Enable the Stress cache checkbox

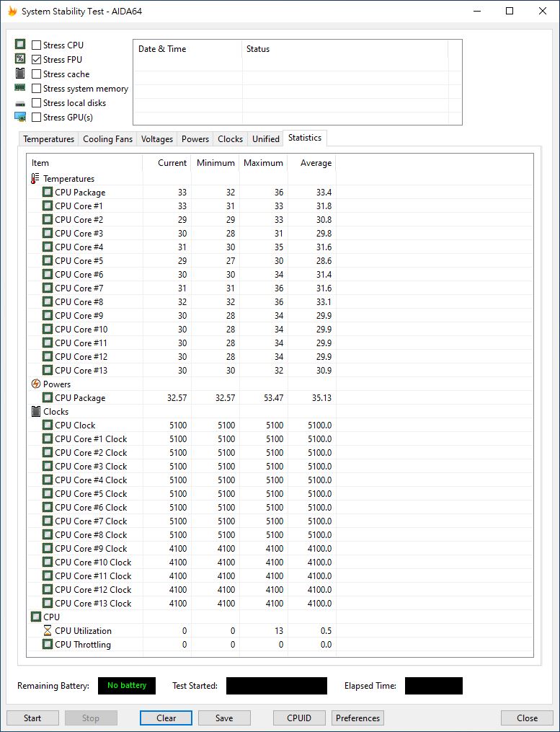pos(36,74)
